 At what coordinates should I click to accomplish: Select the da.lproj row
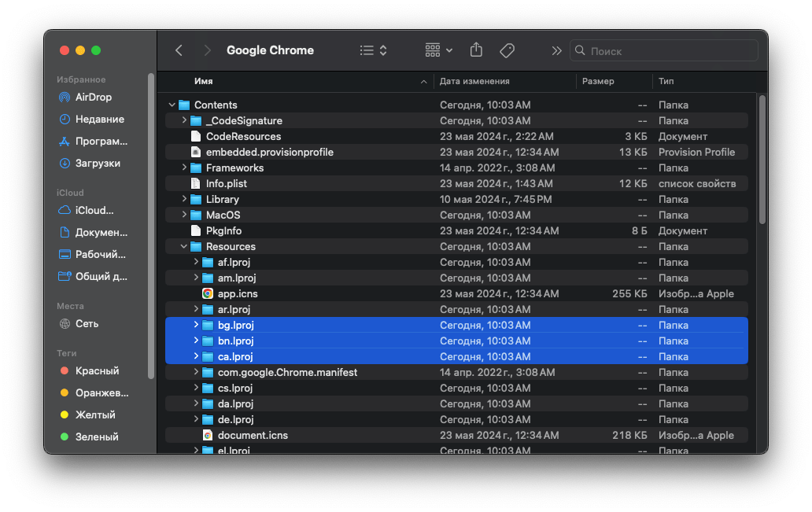pyautogui.click(x=456, y=403)
